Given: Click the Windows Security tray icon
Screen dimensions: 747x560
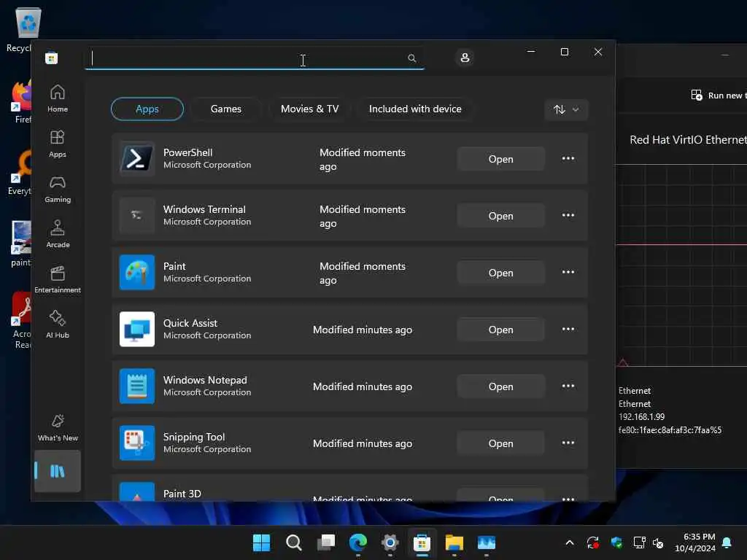Looking at the screenshot, I should click(616, 542).
